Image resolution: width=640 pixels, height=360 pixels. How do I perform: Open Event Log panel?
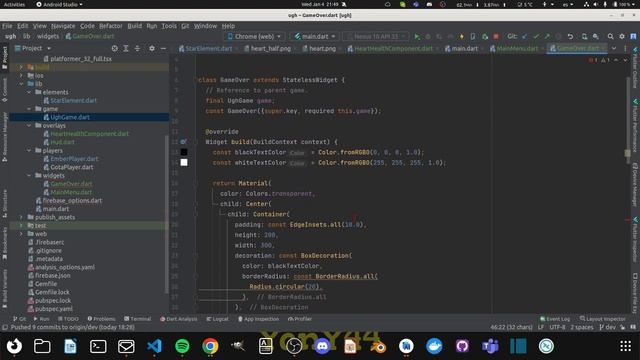pyautogui.click(x=555, y=319)
